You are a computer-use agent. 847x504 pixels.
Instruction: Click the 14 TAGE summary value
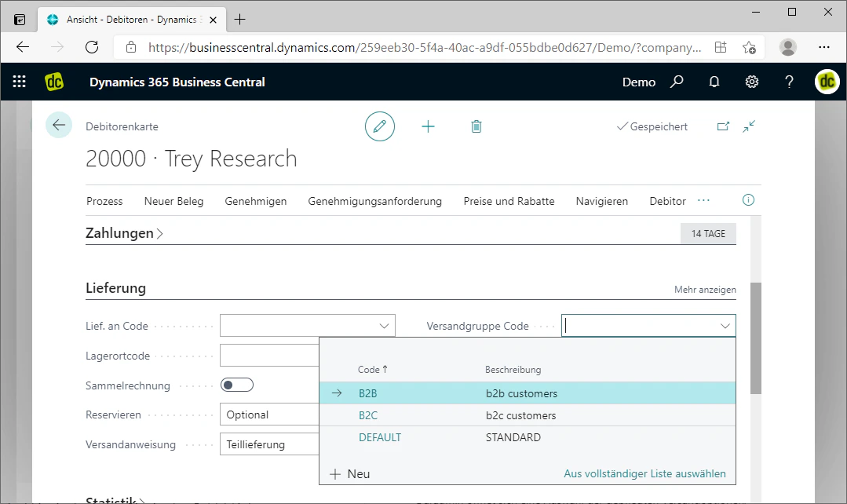pyautogui.click(x=708, y=233)
